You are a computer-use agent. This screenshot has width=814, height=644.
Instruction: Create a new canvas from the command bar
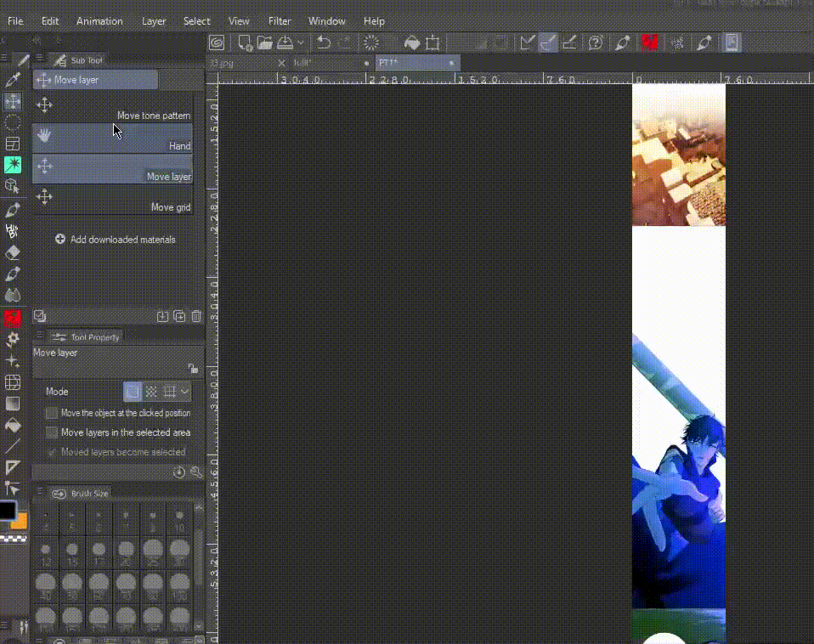point(245,42)
